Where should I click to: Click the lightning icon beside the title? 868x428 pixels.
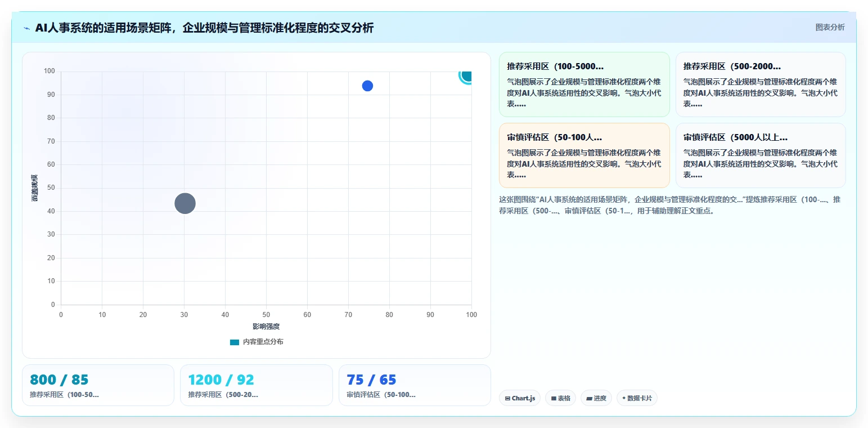(26, 28)
